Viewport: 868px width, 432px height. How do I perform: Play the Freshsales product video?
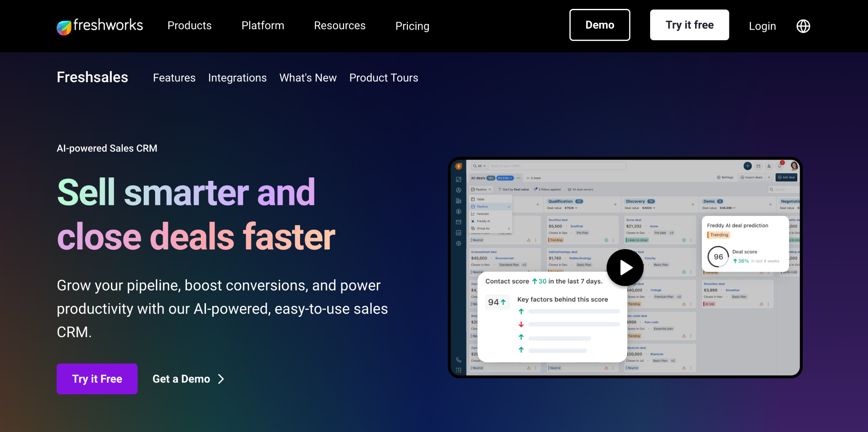click(625, 267)
